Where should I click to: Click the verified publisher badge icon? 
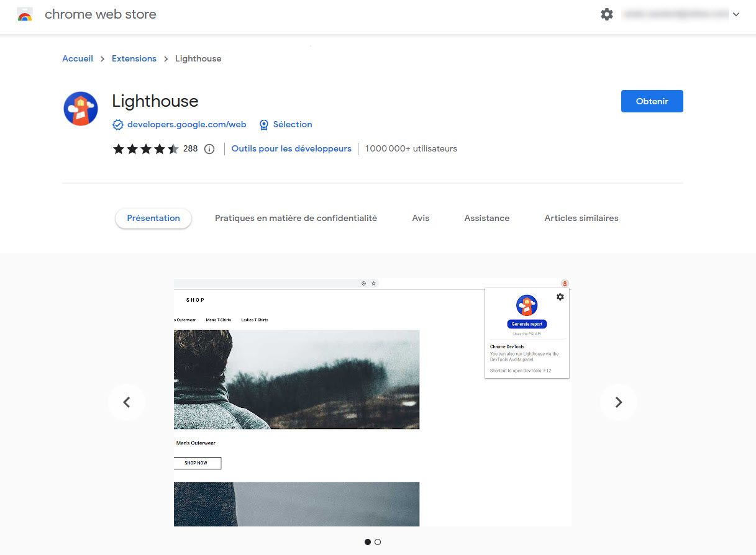coord(118,124)
